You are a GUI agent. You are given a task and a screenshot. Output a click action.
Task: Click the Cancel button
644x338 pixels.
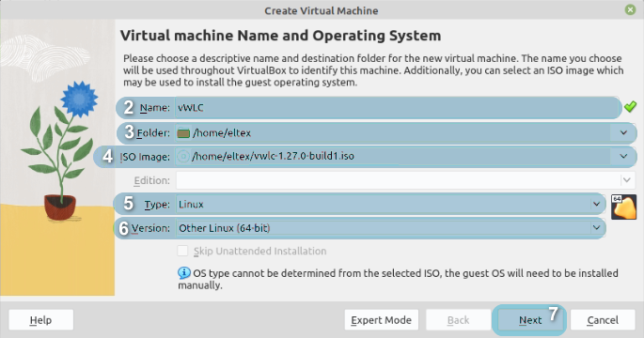603,320
